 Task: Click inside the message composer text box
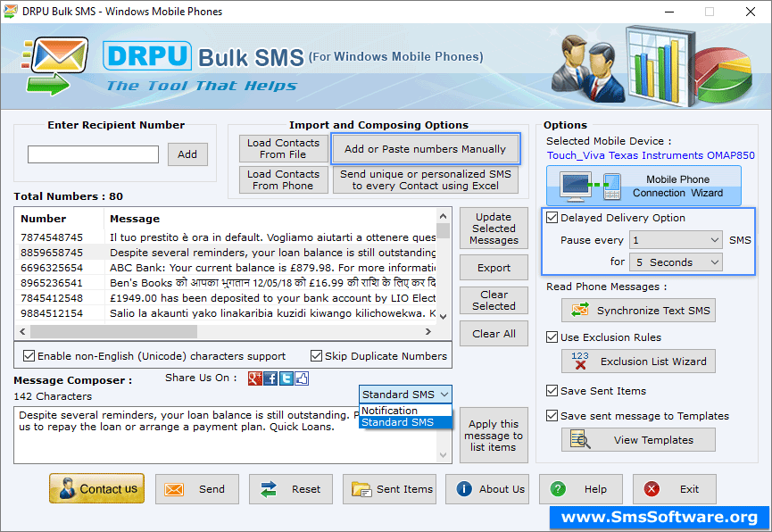[225, 436]
